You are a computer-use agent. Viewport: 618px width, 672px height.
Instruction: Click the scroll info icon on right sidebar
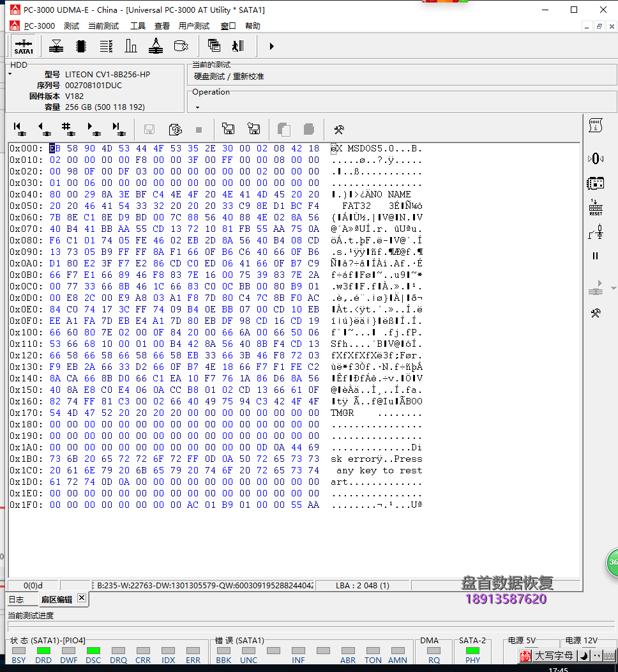pyautogui.click(x=595, y=126)
